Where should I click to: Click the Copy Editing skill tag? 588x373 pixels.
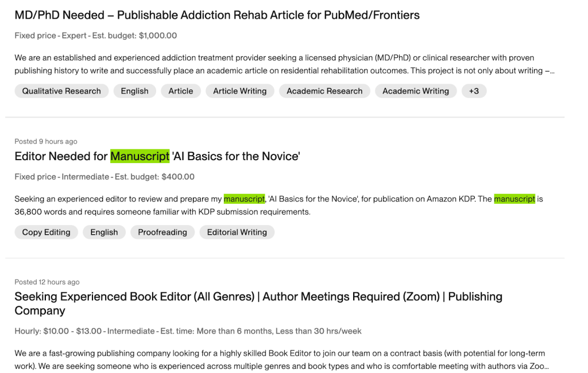46,232
